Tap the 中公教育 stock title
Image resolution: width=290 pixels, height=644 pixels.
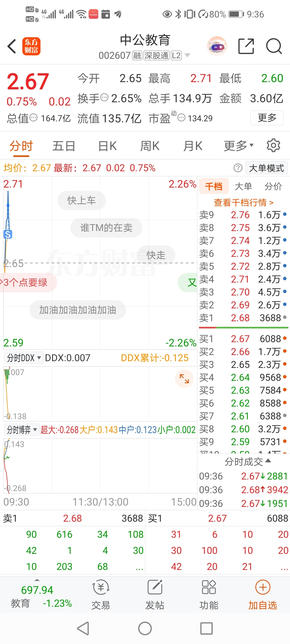145,40
